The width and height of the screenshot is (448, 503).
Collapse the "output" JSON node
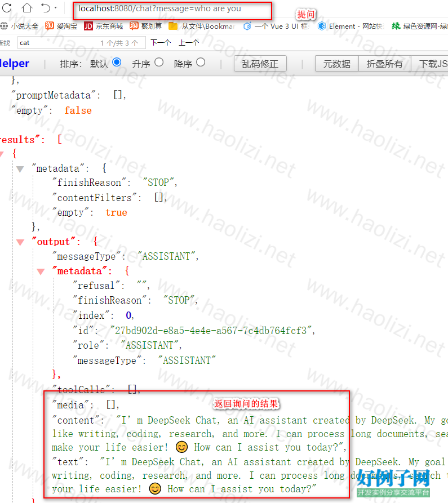point(20,242)
